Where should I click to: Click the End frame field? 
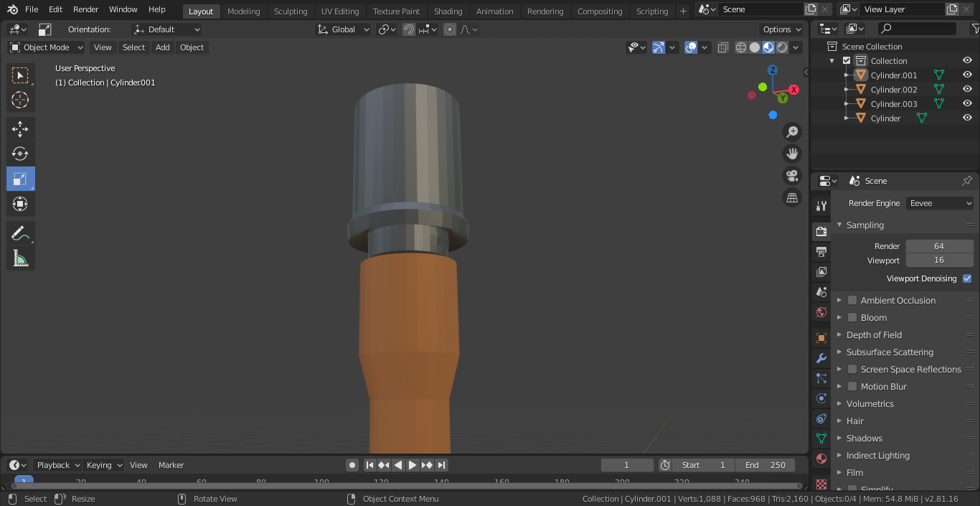click(765, 465)
